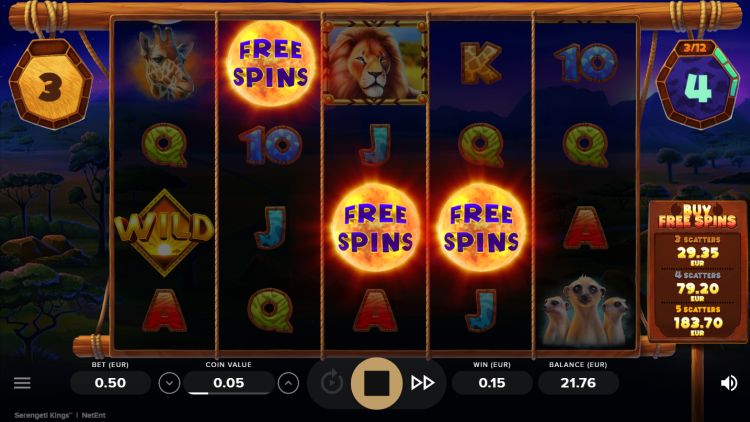Mute the game sound speaker icon
This screenshot has height=422, width=750.
click(x=728, y=383)
